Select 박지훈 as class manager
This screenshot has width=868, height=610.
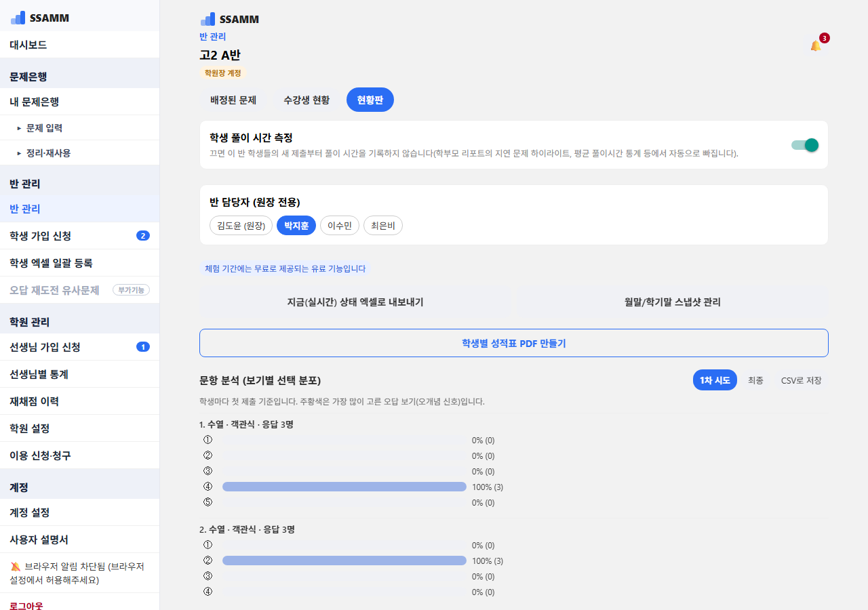point(296,226)
